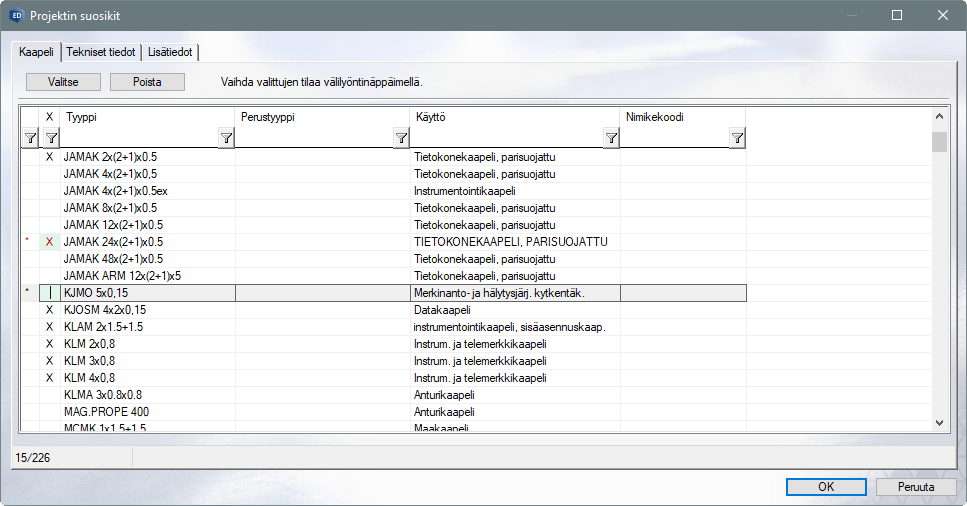
Task: Open the Lisätiedot tab
Action: 170,52
